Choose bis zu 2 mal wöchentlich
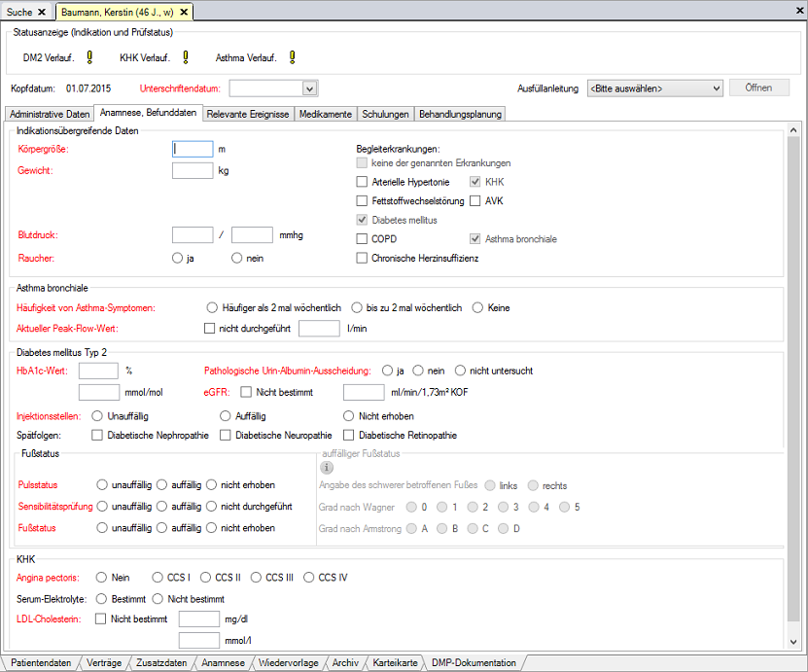This screenshot has height=672, width=808. click(x=357, y=307)
